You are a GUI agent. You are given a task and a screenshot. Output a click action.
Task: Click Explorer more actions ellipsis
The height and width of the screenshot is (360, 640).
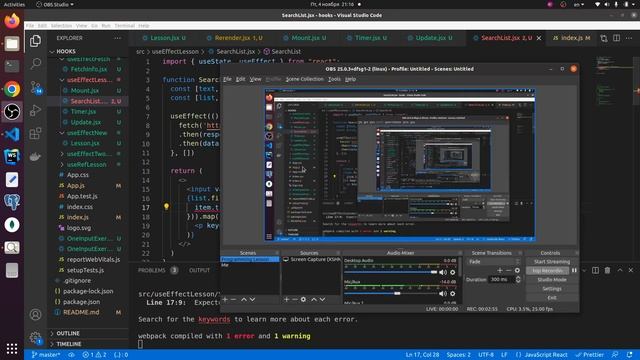point(118,38)
